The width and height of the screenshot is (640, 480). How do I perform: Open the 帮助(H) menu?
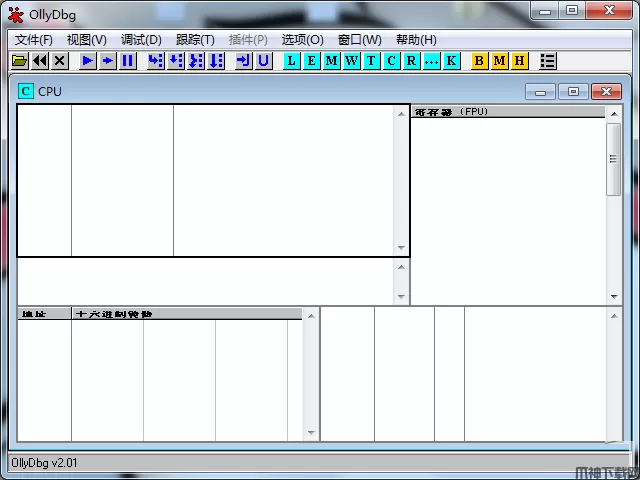click(416, 40)
